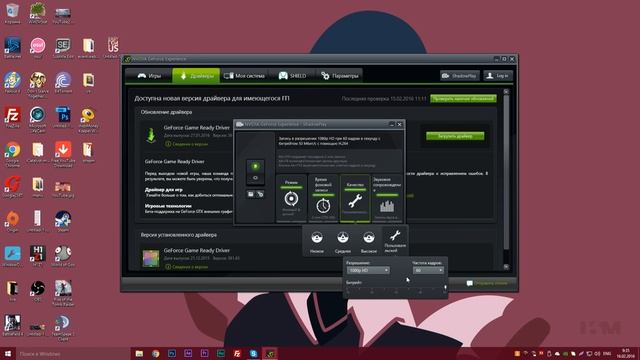Select the audio accompaniment tile
The height and width of the screenshot is (360, 640).
click(x=387, y=199)
